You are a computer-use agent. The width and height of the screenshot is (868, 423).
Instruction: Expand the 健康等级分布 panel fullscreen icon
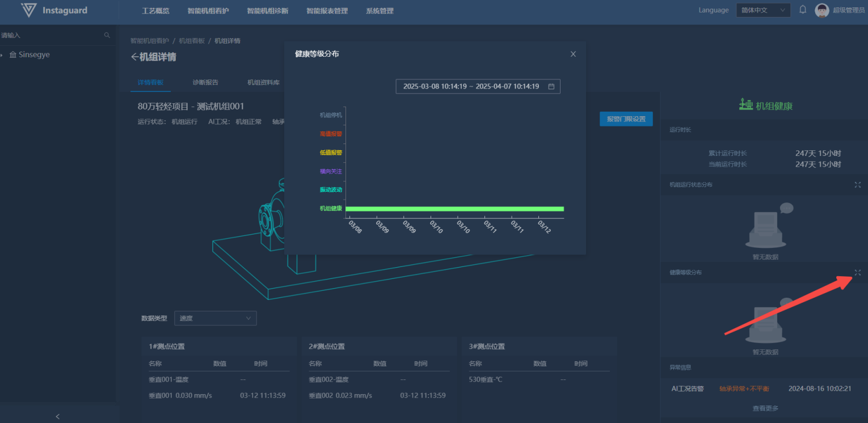pos(857,273)
